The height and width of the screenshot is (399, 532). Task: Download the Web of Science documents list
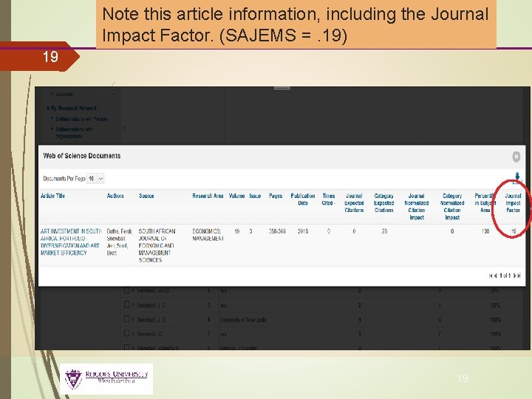[516, 177]
